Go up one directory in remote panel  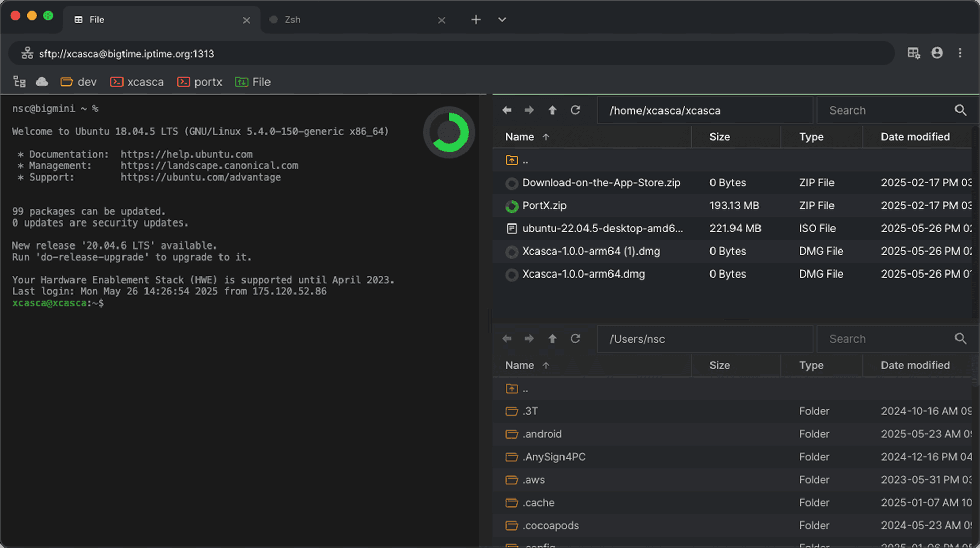click(552, 110)
